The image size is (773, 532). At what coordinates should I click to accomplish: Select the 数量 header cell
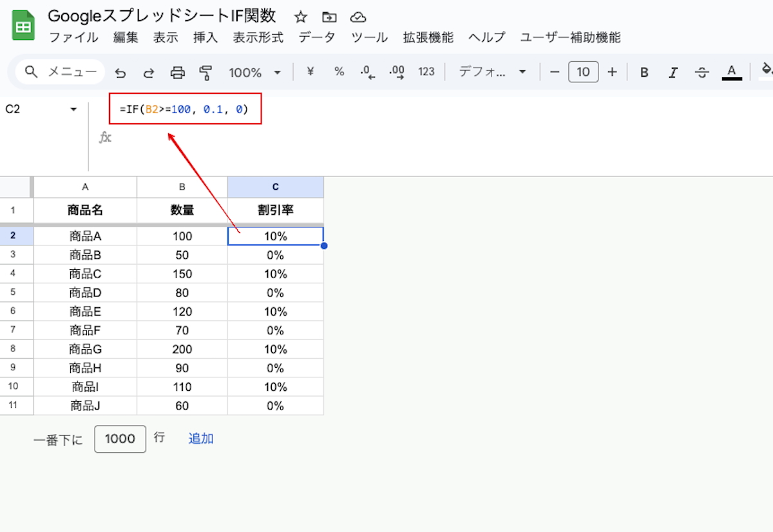tap(182, 210)
